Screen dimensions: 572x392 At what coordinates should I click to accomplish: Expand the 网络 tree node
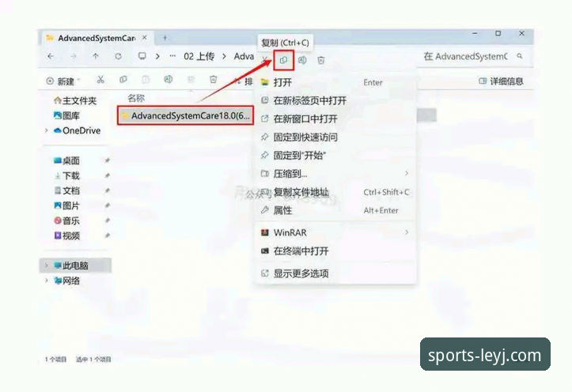click(x=47, y=281)
